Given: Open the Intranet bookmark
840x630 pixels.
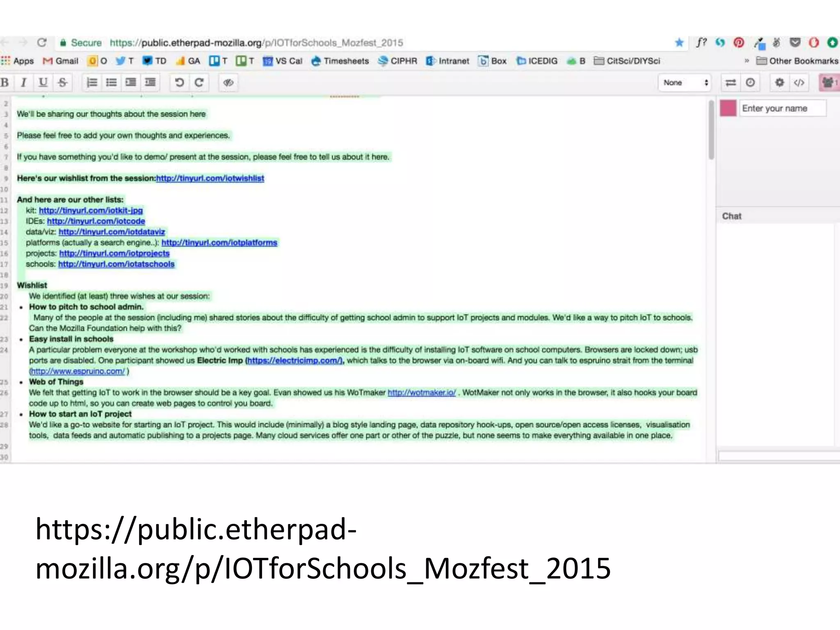Looking at the screenshot, I should (447, 61).
